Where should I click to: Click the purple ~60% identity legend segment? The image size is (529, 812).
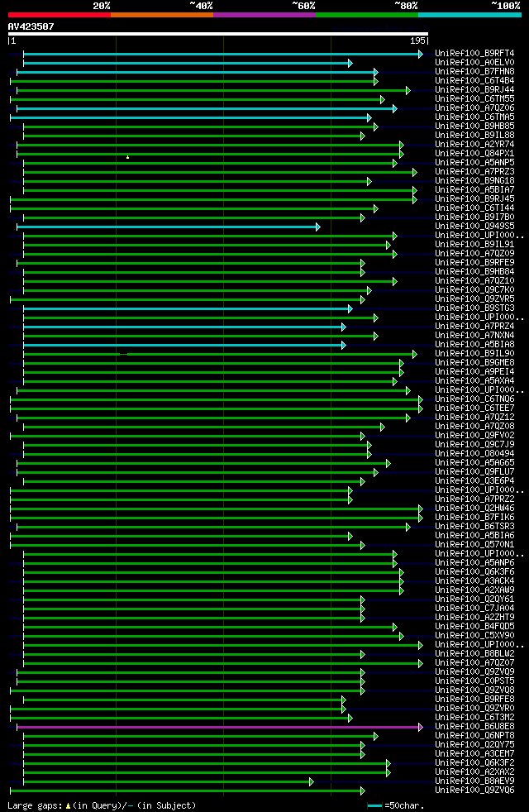click(264, 15)
